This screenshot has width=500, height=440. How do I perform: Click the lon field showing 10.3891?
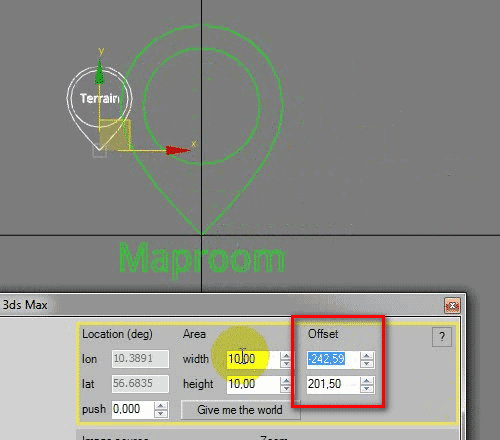pos(140,359)
